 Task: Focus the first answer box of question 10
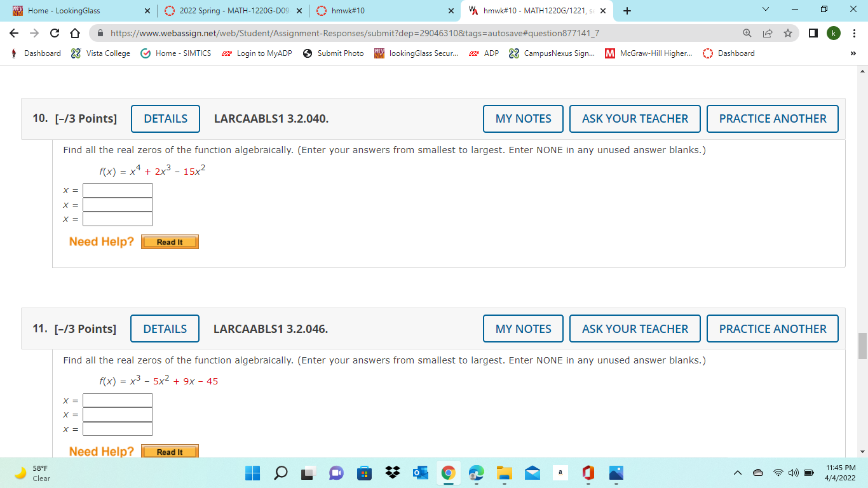pos(118,191)
